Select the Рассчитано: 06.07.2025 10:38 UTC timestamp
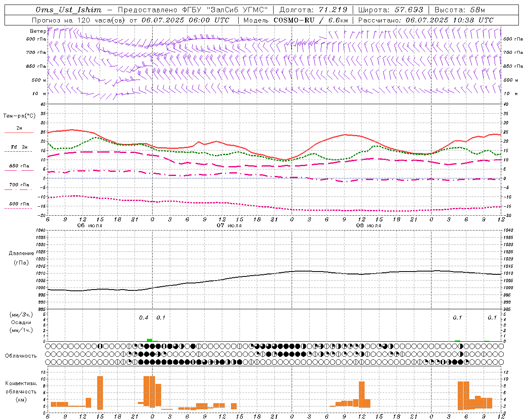This screenshot has height=420, width=525. click(x=426, y=20)
